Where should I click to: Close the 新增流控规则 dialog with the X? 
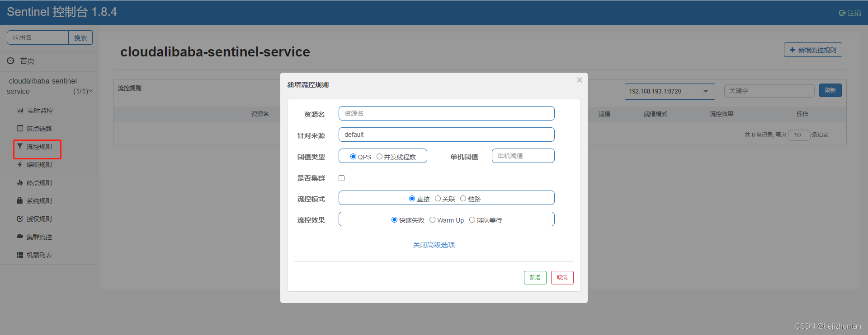[580, 80]
